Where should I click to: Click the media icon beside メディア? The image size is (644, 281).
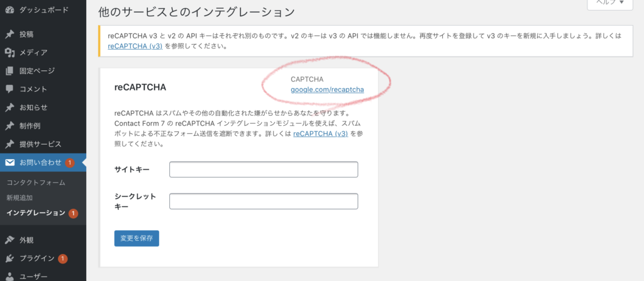pos(10,52)
